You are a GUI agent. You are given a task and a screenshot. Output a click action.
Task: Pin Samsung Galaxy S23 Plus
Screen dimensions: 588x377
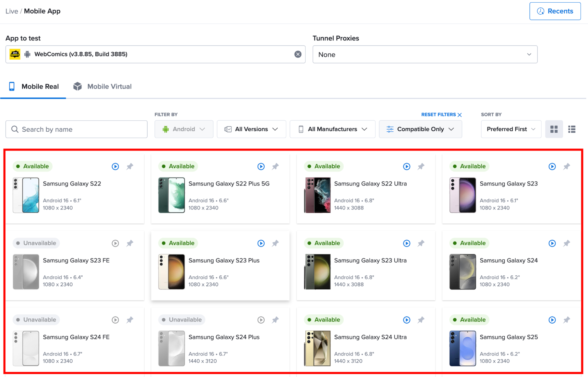pos(275,243)
